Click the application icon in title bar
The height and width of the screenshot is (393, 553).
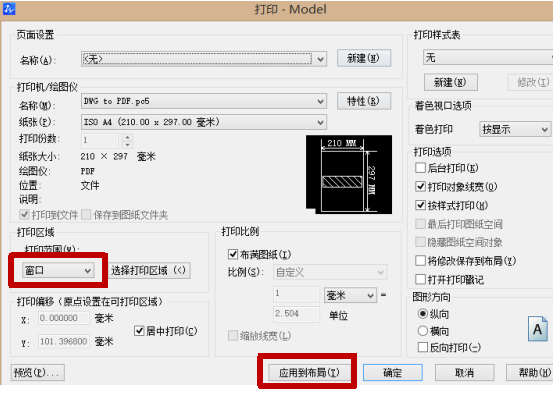[9, 9]
